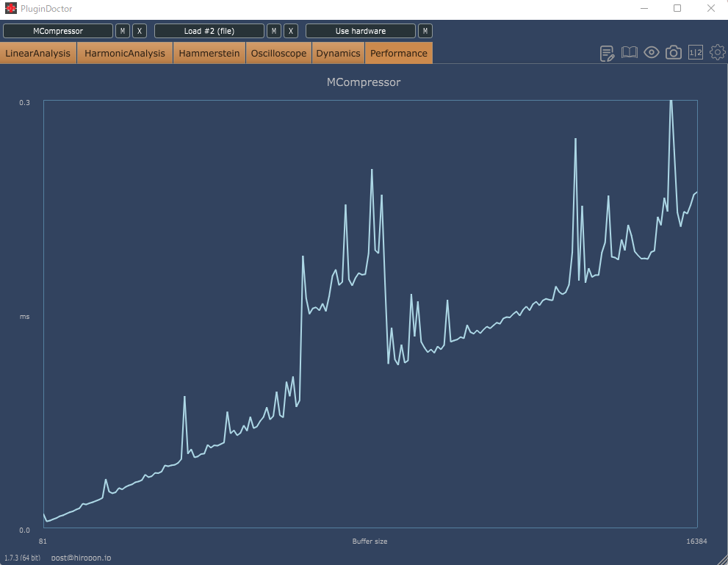Minimize the PluginDoctor window
Viewport: 728px width, 565px height.
[644, 8]
